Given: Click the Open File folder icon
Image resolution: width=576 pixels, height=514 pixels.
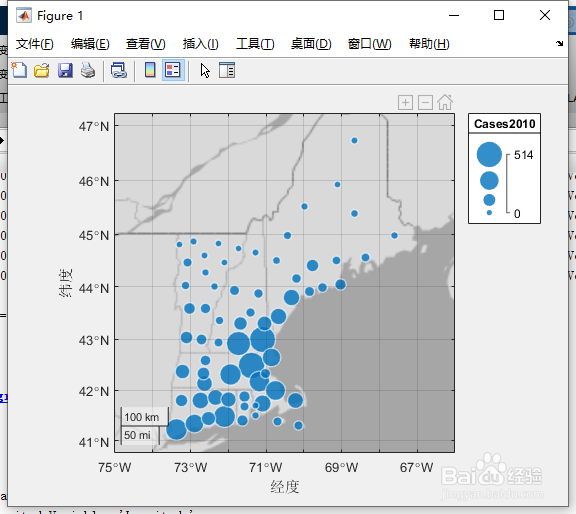Looking at the screenshot, I should [x=42, y=70].
